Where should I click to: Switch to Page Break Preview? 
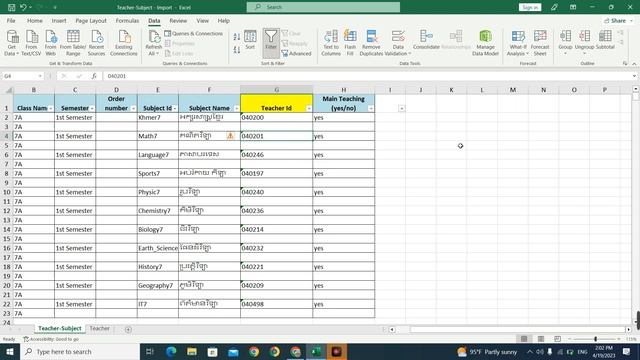pyautogui.click(x=557, y=339)
